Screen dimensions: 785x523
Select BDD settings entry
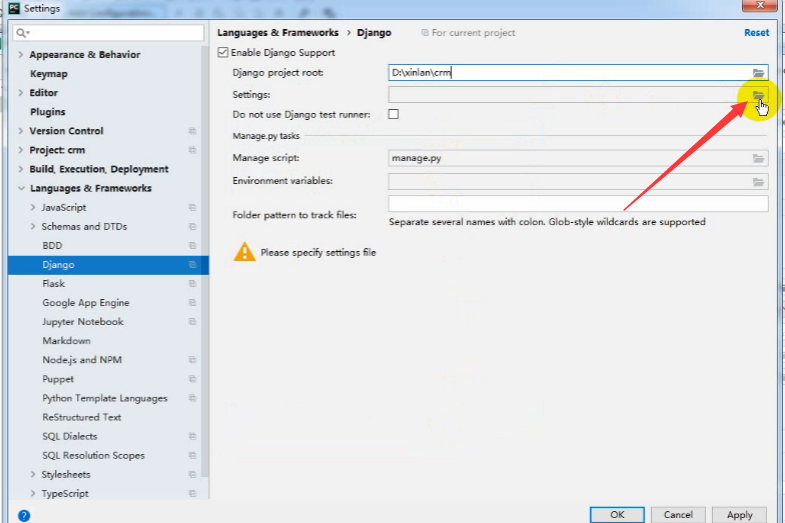coord(52,246)
